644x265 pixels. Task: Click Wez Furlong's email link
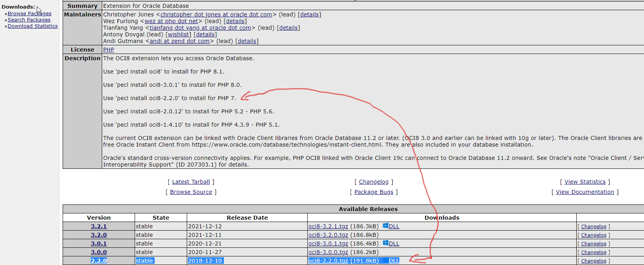tap(171, 21)
